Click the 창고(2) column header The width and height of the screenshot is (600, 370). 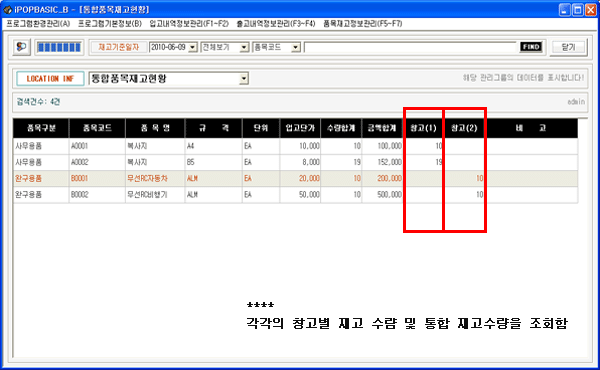pyautogui.click(x=464, y=128)
